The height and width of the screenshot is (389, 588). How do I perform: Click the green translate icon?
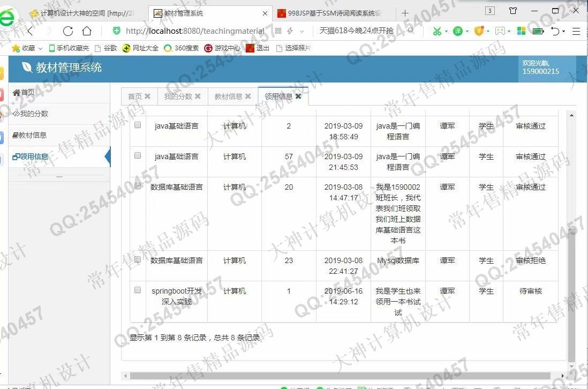(x=458, y=31)
